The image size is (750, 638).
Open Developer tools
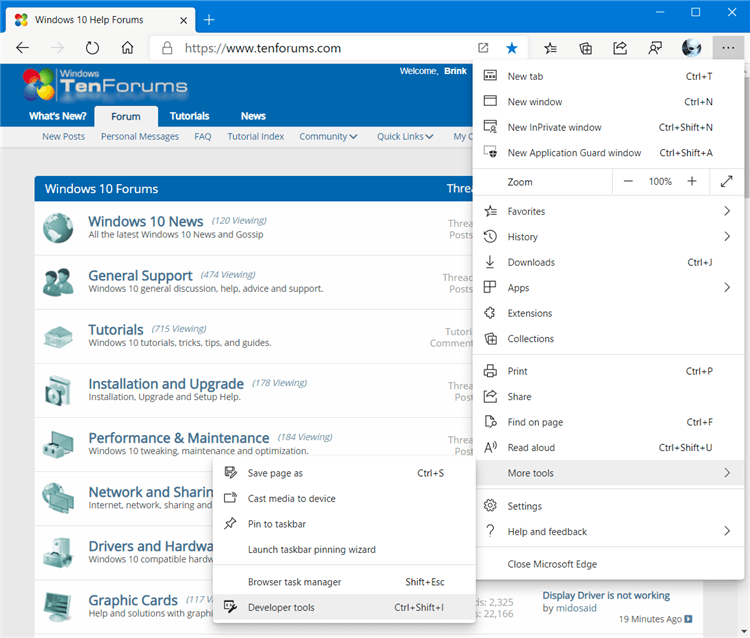point(344,607)
